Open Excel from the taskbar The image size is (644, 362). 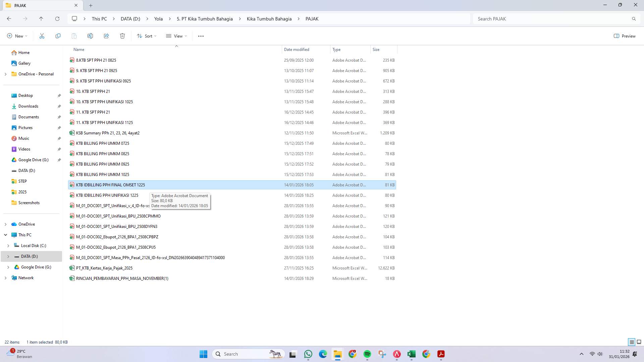tap(412, 354)
